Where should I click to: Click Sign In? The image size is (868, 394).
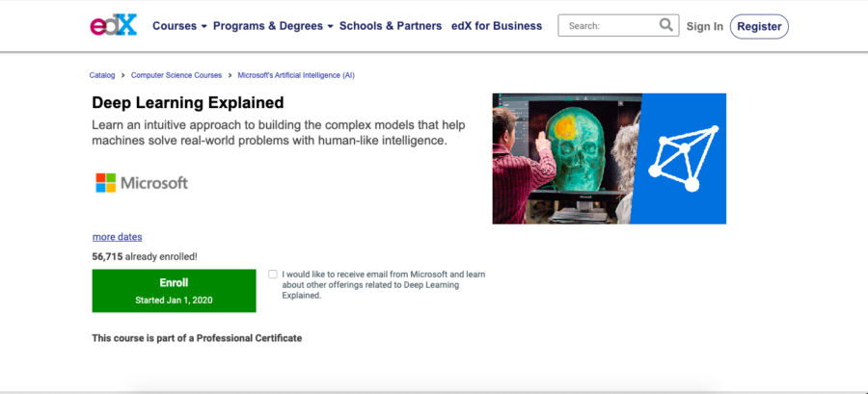coord(705,27)
